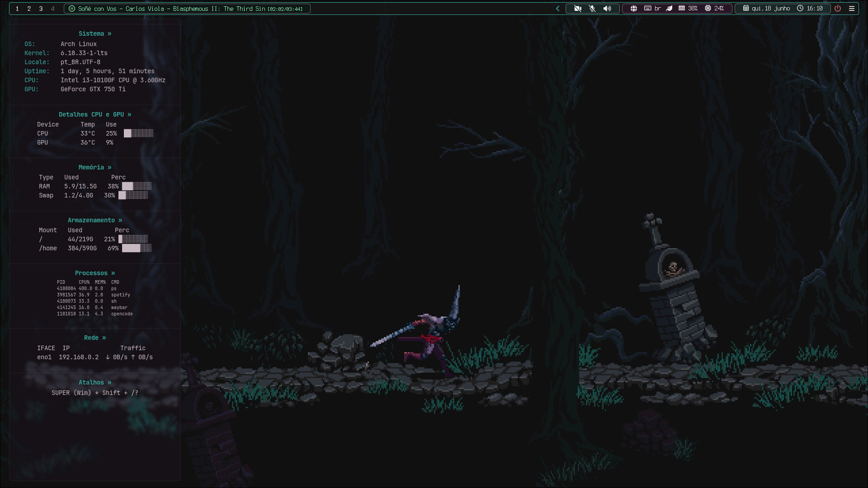Click the 'Armazenamento »' section header
The image size is (868, 488).
95,220
